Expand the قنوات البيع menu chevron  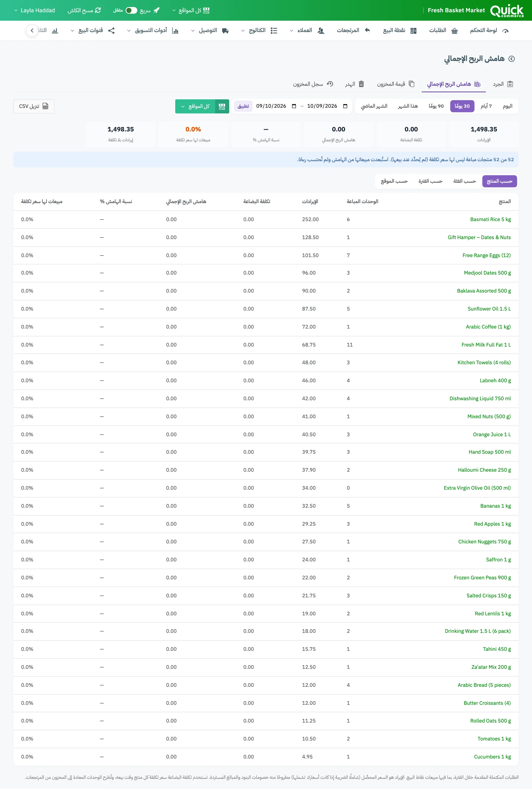point(72,31)
